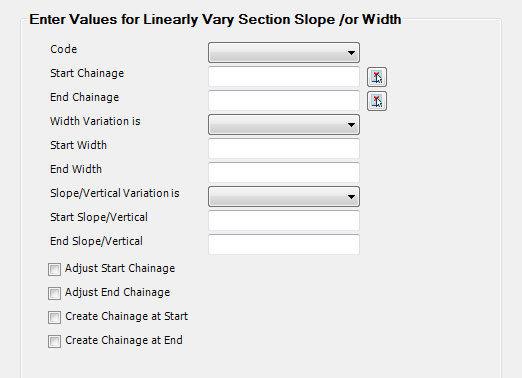Pick Start Chainage from drawing icon

[377, 77]
